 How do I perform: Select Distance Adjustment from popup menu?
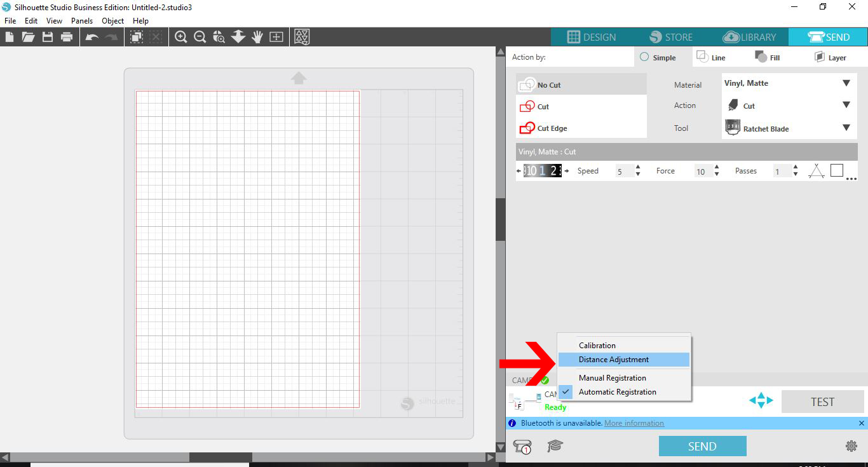pyautogui.click(x=624, y=360)
